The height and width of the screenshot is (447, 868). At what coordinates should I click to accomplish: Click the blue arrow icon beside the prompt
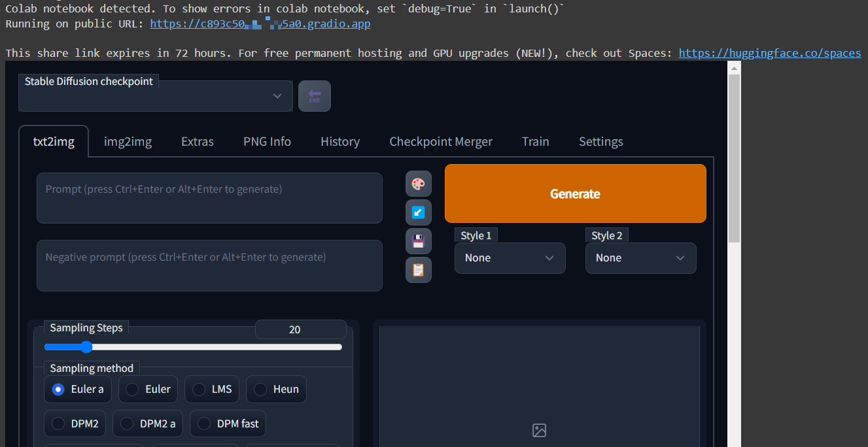(x=418, y=212)
